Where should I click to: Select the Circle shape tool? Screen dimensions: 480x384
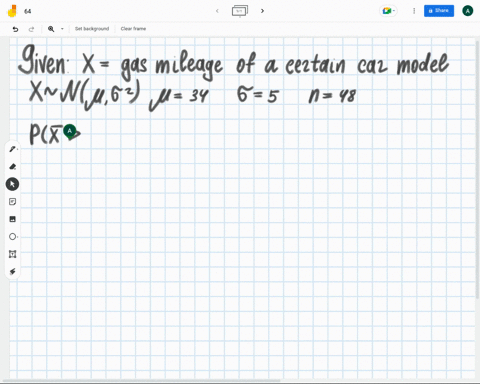13,237
